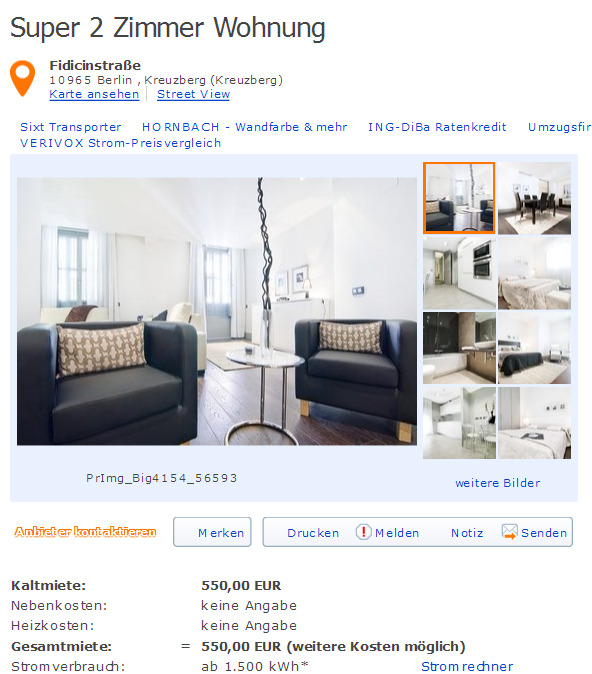This screenshot has height=674, width=592.
Task: Select bedroom with dark bedspread thumbnail
Action: [534, 348]
